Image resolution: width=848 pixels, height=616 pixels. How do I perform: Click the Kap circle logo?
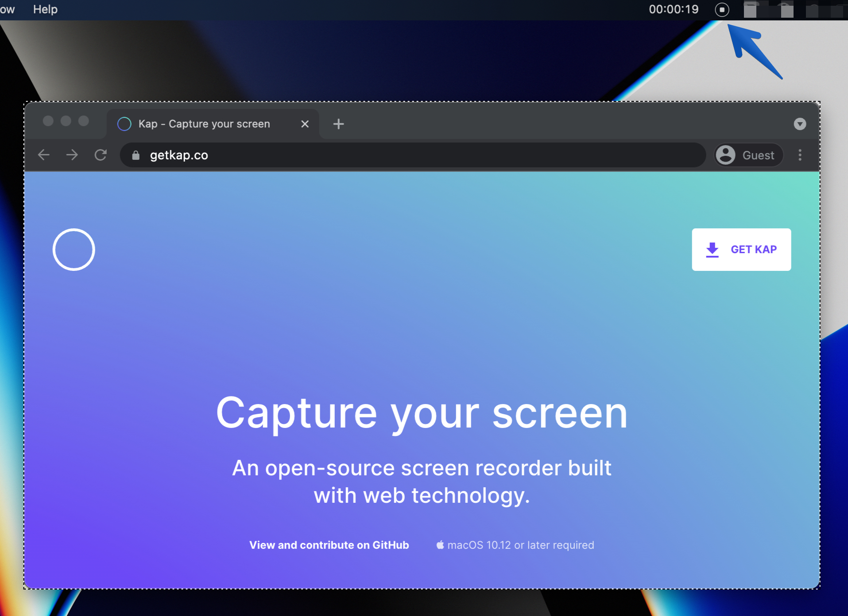[74, 250]
